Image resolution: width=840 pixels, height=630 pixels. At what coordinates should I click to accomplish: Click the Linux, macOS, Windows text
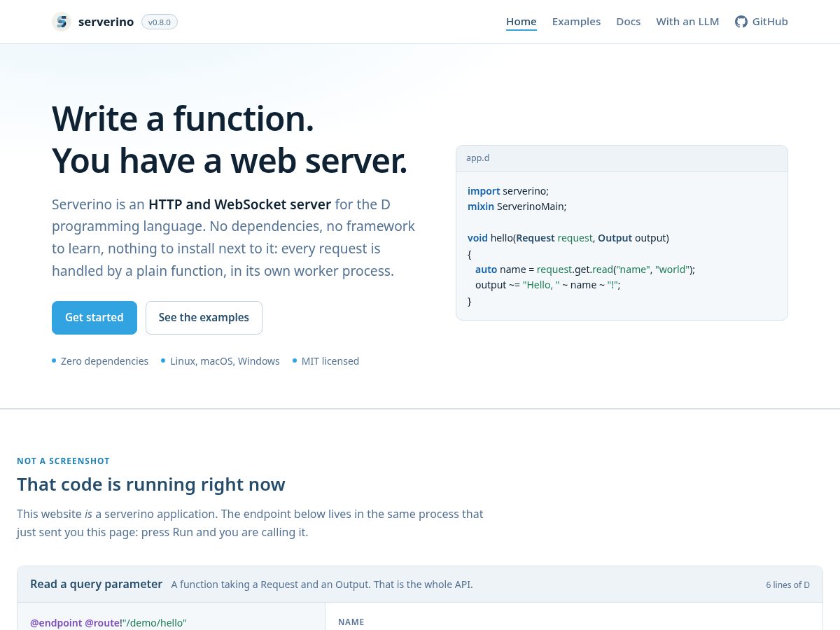click(x=225, y=361)
